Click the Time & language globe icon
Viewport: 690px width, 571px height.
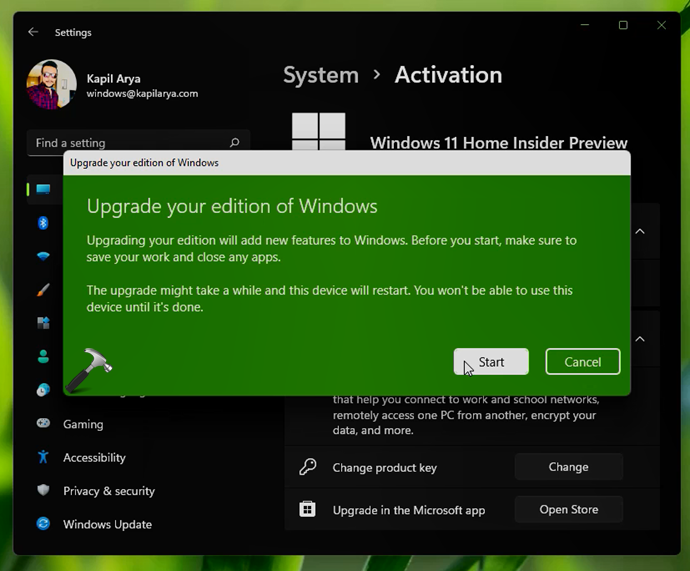pos(43,390)
